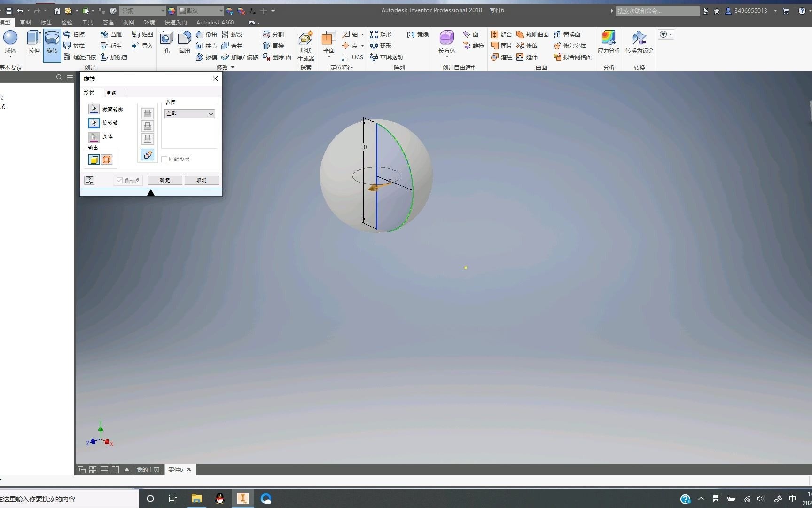Switch to the 更多 tab in dialog

(111, 93)
